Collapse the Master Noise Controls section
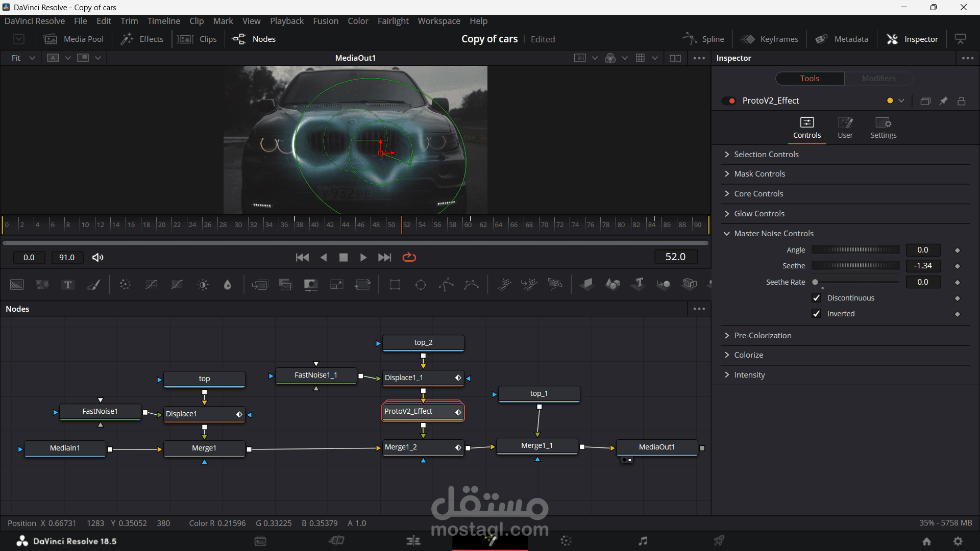 point(773,234)
